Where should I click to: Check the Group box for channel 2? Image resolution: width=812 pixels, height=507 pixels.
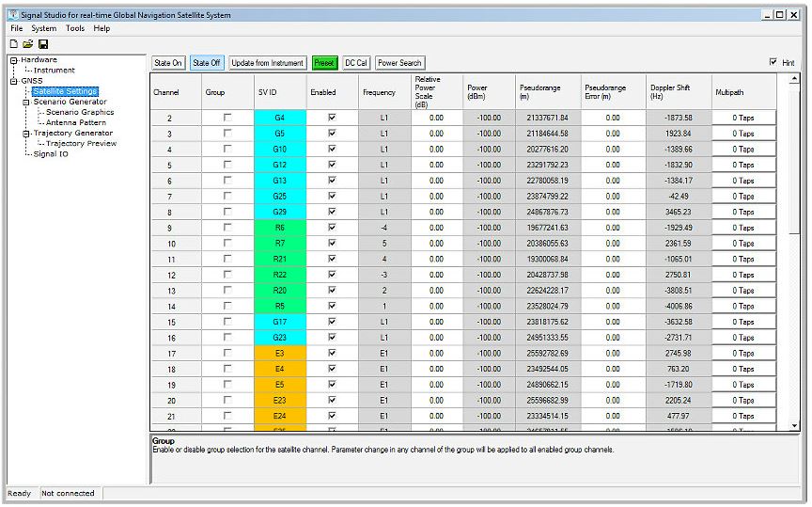227,118
